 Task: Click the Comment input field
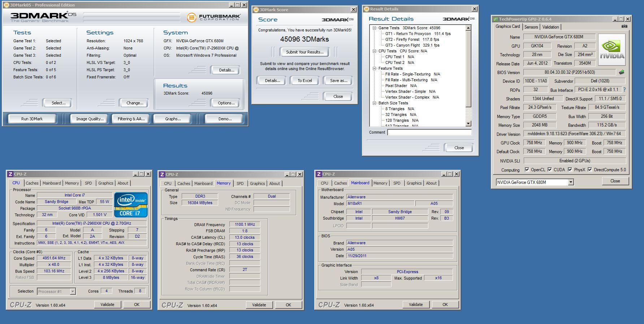point(429,133)
